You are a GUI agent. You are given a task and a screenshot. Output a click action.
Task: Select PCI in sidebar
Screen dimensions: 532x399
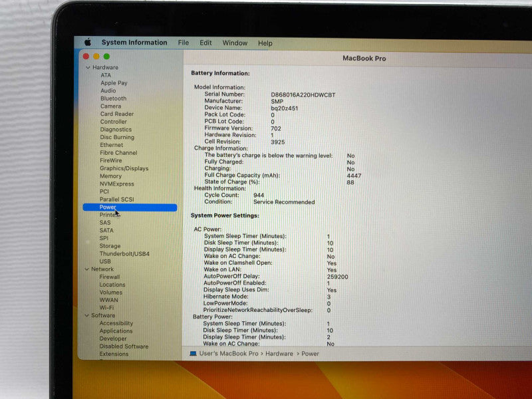tap(104, 192)
